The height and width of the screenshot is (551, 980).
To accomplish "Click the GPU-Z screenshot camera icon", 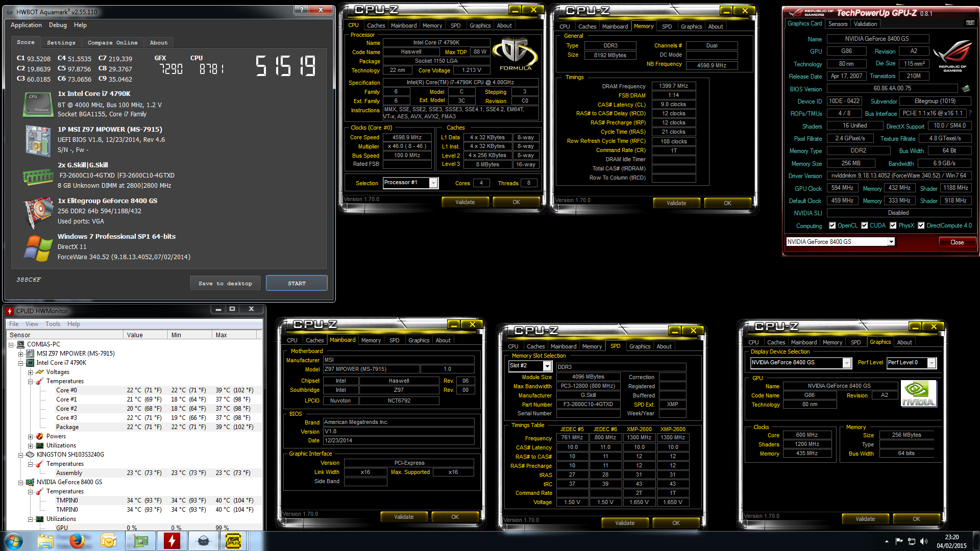I will coord(970,23).
